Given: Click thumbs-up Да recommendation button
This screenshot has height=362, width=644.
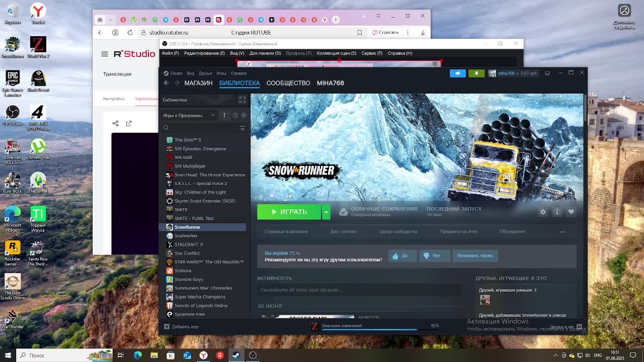Looking at the screenshot, I should point(402,255).
